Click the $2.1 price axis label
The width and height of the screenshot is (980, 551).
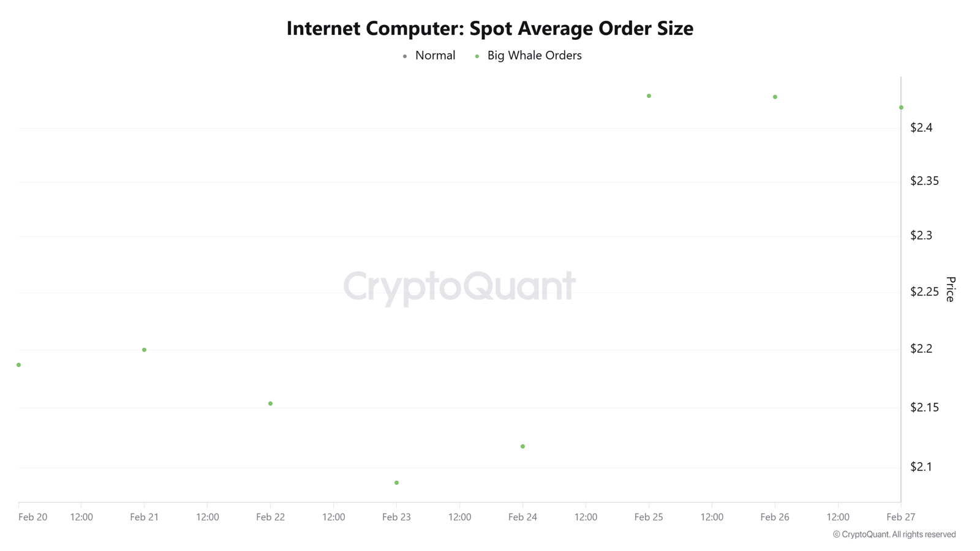point(921,467)
